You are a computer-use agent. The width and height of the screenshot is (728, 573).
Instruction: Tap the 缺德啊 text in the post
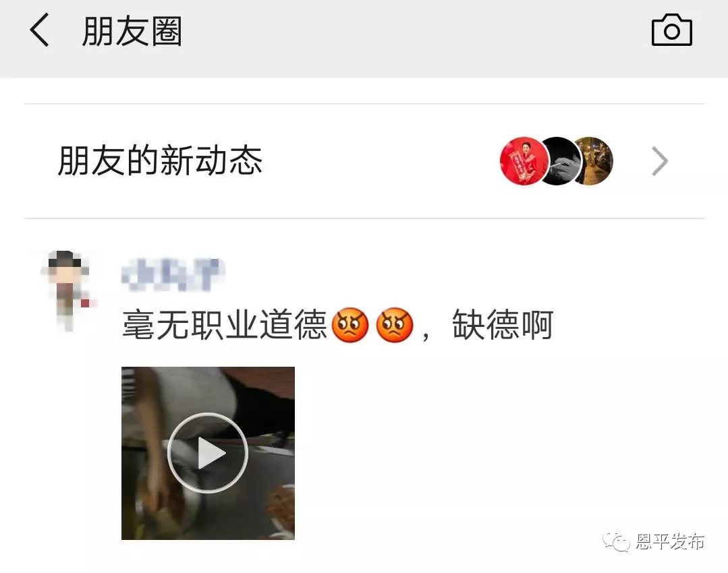tap(503, 325)
